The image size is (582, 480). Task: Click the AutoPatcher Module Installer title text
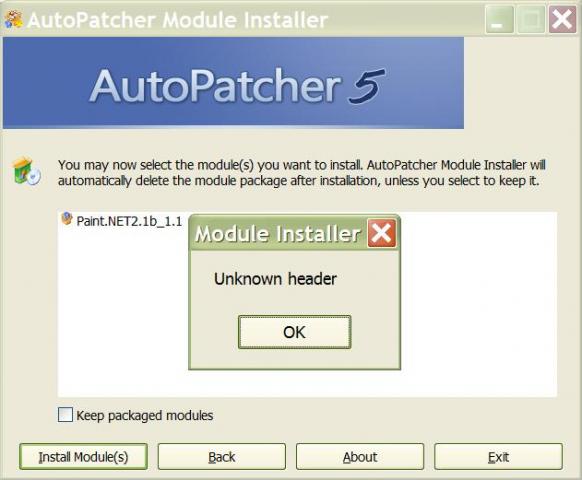(178, 20)
